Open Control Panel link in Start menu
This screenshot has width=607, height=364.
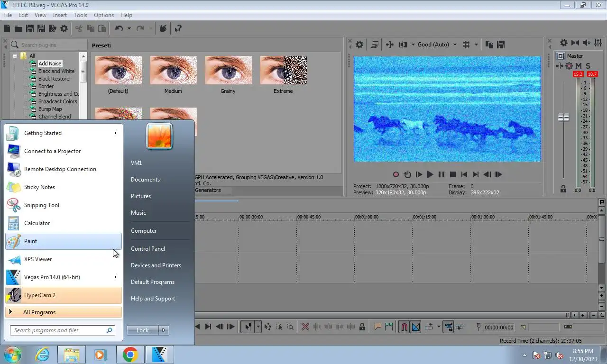coord(148,249)
